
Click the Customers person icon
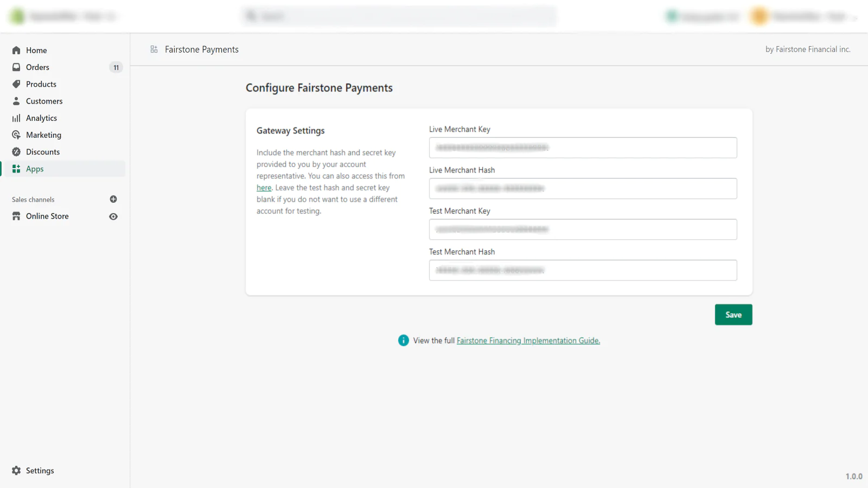pos(16,101)
